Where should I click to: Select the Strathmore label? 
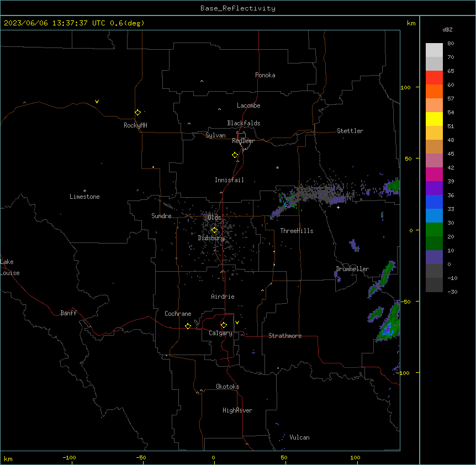(x=285, y=336)
